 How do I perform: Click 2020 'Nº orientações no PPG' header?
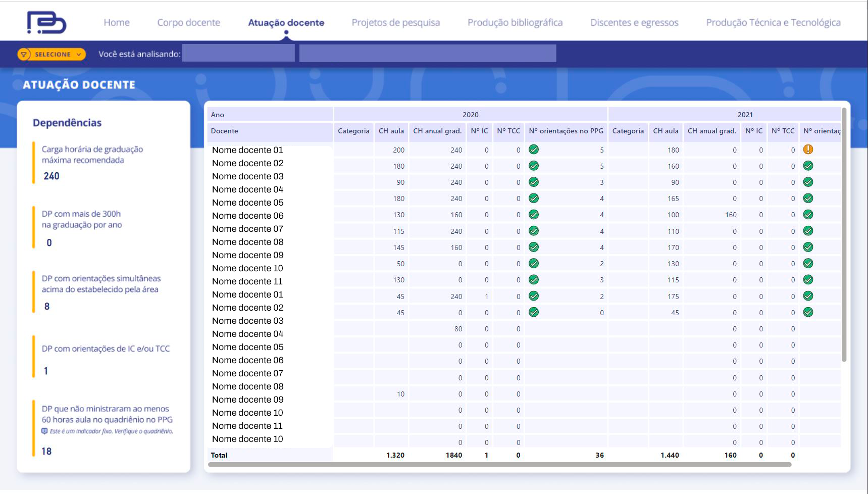pyautogui.click(x=566, y=131)
